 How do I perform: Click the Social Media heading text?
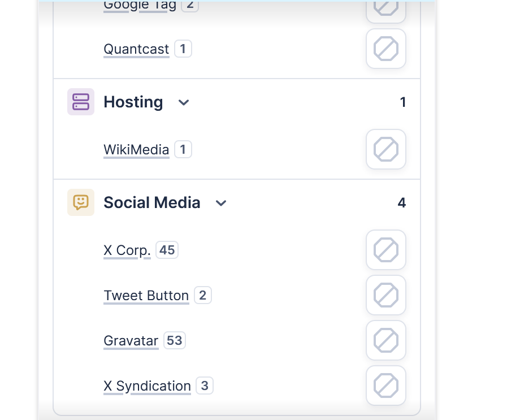151,202
